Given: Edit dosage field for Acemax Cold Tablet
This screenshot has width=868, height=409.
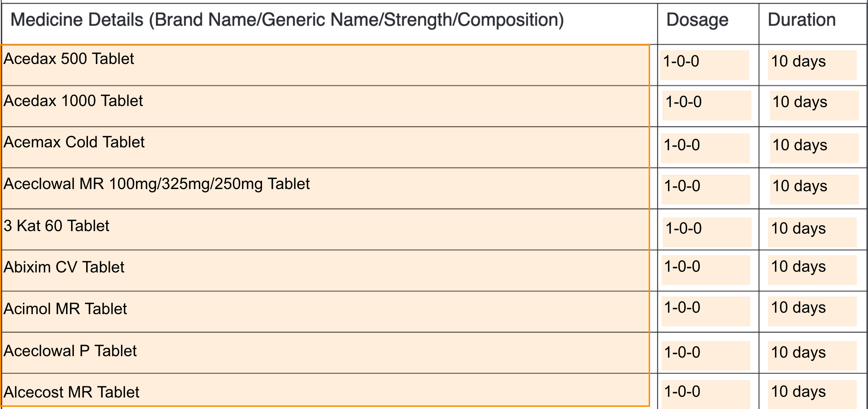Looking at the screenshot, I should (x=705, y=148).
